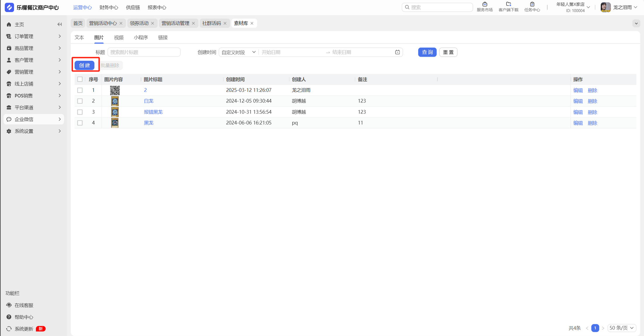The height and width of the screenshot is (336, 644).
Task: Click 系统更新 system update icon
Action: tap(9, 329)
